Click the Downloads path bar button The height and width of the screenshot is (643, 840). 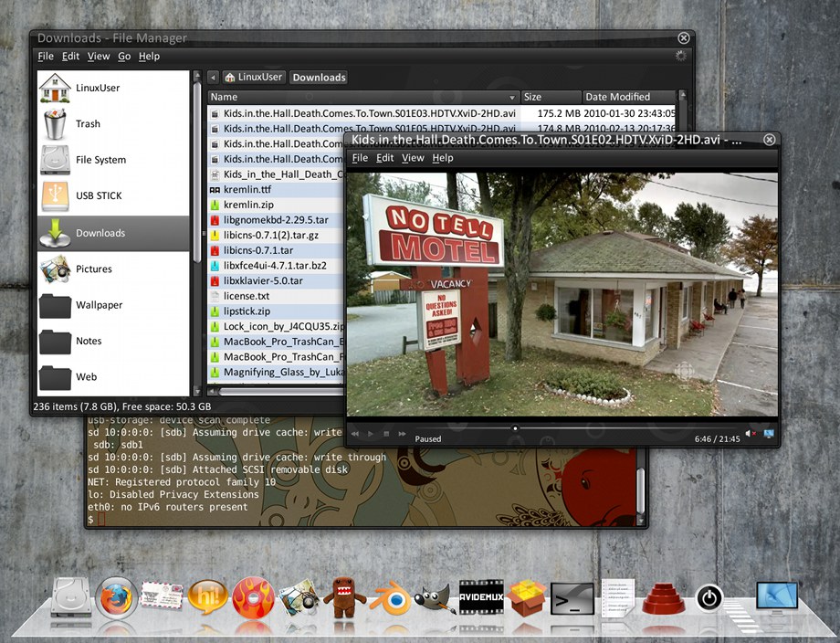coord(319,78)
